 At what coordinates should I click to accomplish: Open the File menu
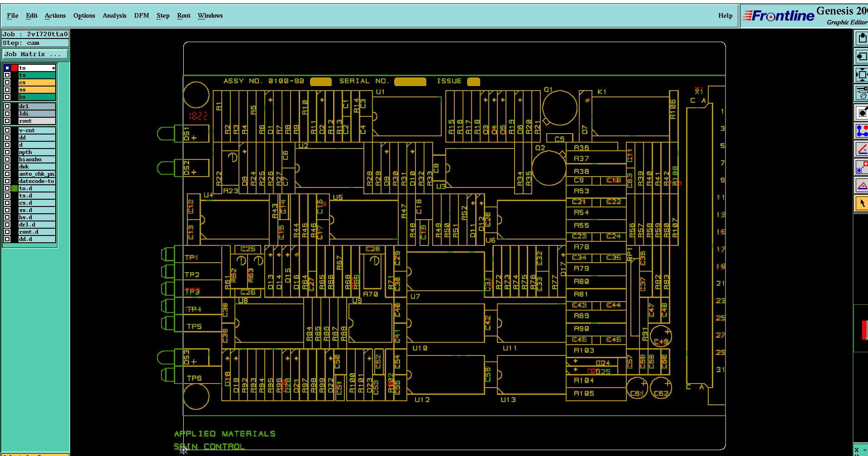point(13,15)
